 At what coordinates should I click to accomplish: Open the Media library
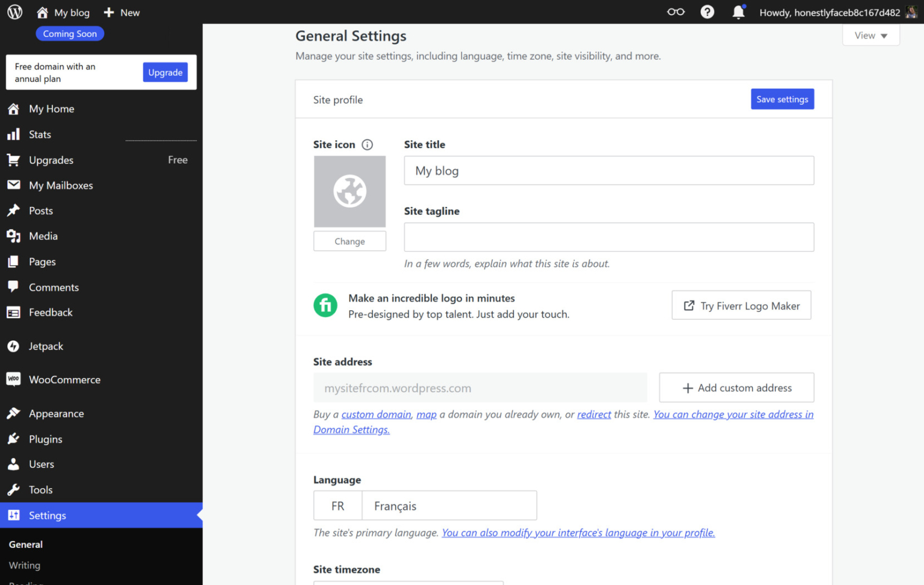pyautogui.click(x=43, y=236)
